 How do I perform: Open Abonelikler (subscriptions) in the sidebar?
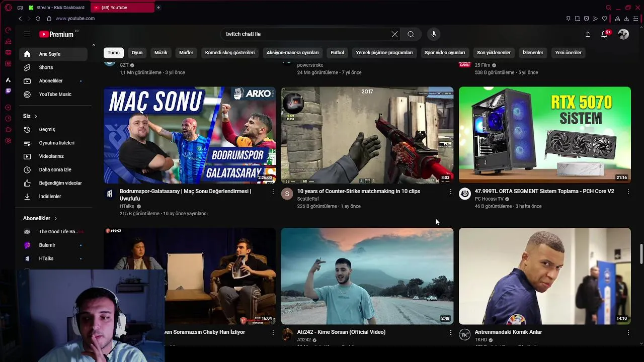[53, 81]
